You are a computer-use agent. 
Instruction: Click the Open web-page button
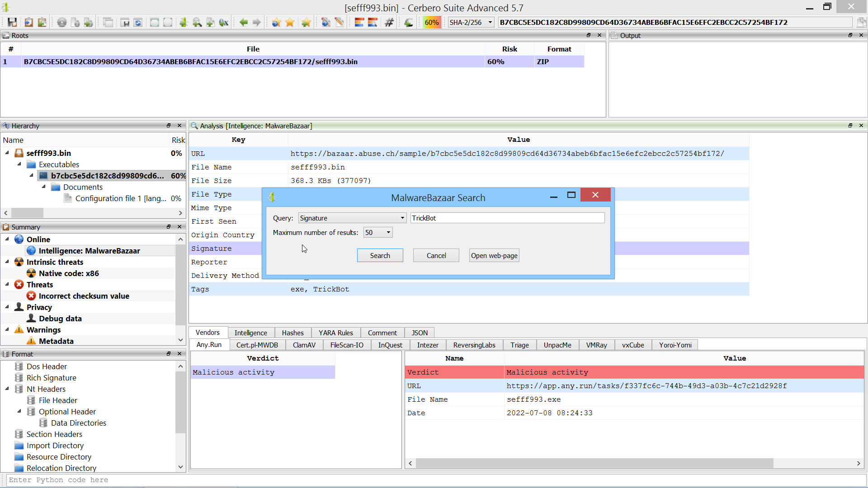coord(494,256)
